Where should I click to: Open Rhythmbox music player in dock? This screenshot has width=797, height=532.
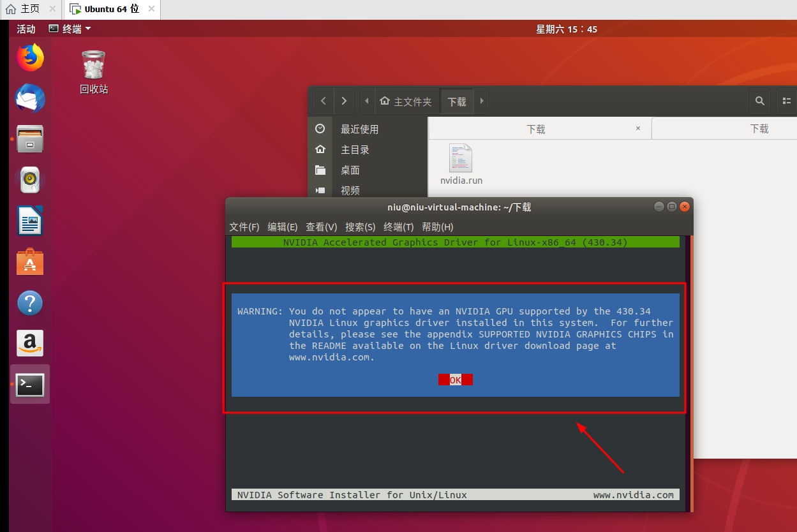[30, 180]
